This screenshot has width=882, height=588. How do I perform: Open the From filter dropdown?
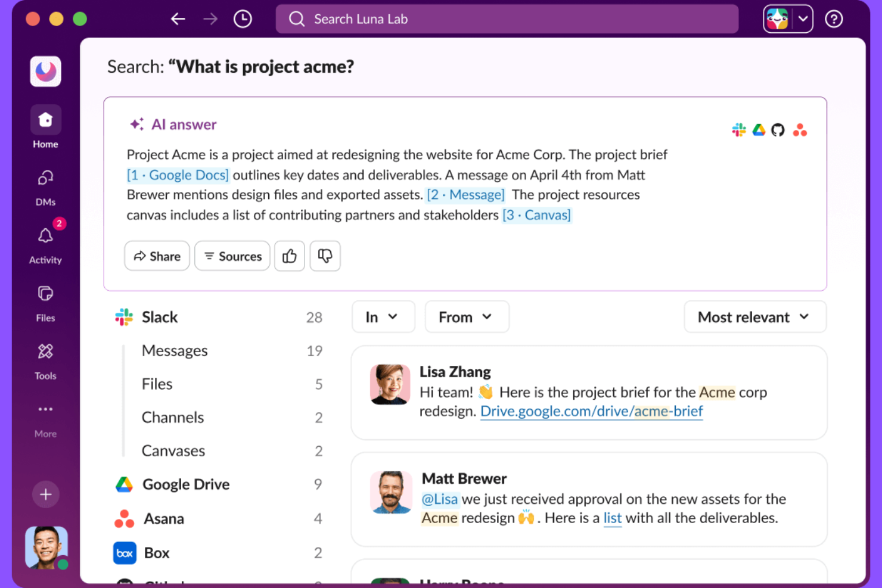[467, 316]
